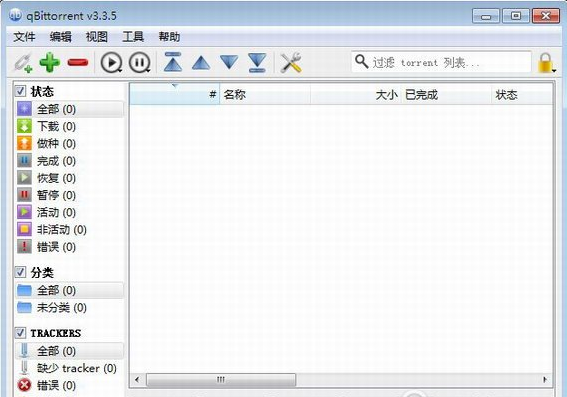This screenshot has width=567, height=397.
Task: Move torrent to bottom of queue
Action: 257,63
